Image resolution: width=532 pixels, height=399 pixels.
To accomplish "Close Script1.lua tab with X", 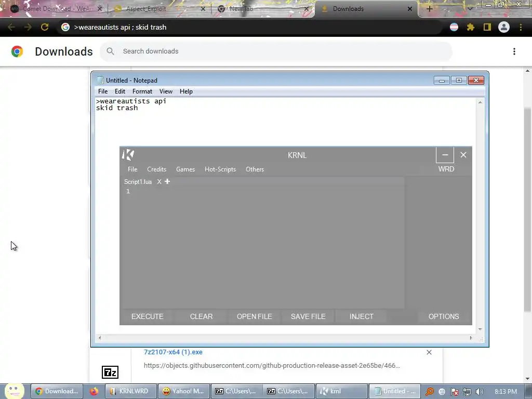I will pos(159,181).
